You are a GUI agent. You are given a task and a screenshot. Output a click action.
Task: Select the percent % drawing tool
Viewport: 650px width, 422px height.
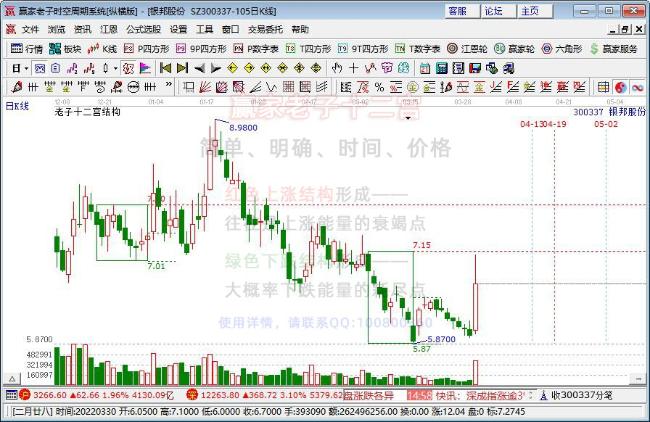click(x=379, y=87)
